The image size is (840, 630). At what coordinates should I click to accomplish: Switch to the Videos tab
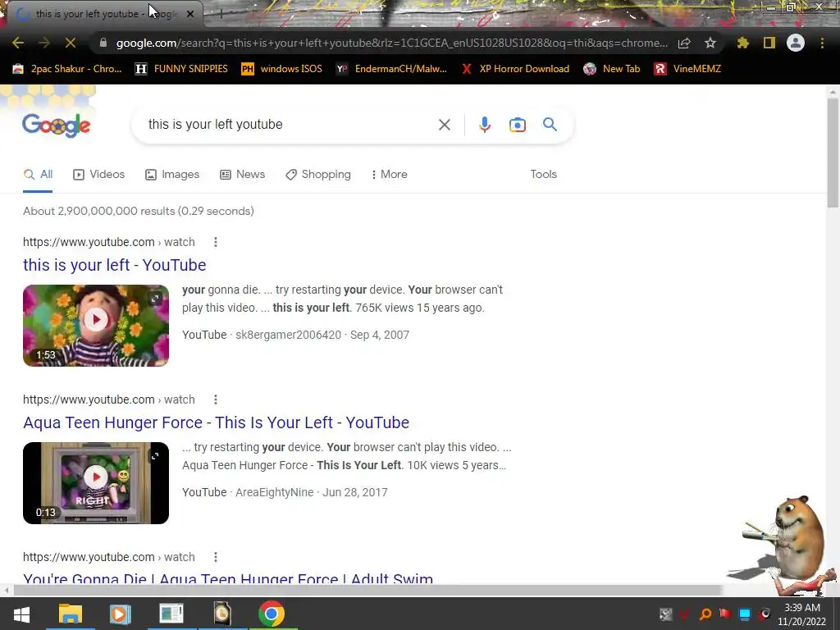99,174
